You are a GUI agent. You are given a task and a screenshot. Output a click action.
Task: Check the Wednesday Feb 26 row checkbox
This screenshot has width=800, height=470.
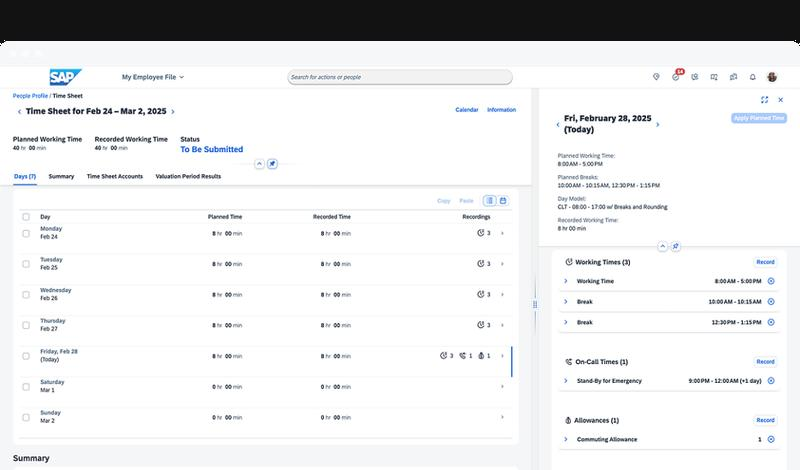pyautogui.click(x=26, y=294)
